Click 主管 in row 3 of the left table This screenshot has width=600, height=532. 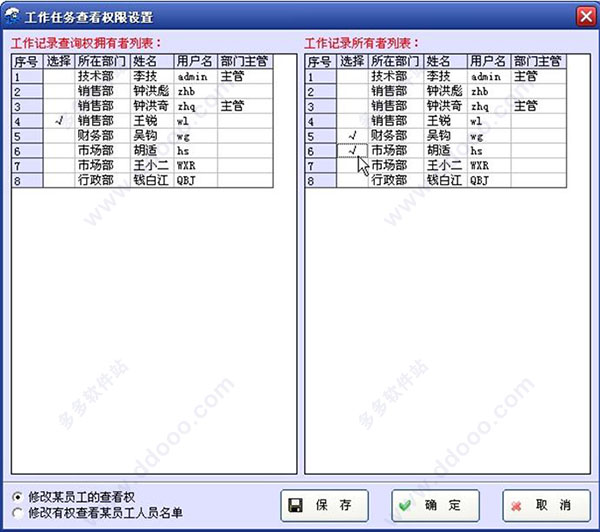245,106
